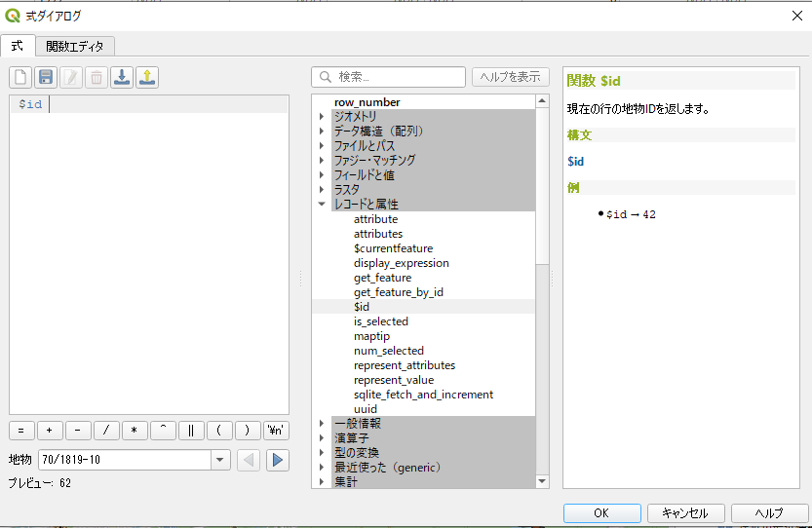Insert the string concatenation || operator
The width and height of the screenshot is (812, 528).
tap(192, 430)
